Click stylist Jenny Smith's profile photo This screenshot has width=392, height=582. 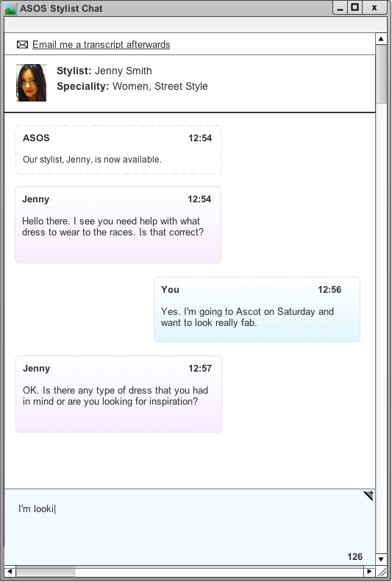[31, 82]
